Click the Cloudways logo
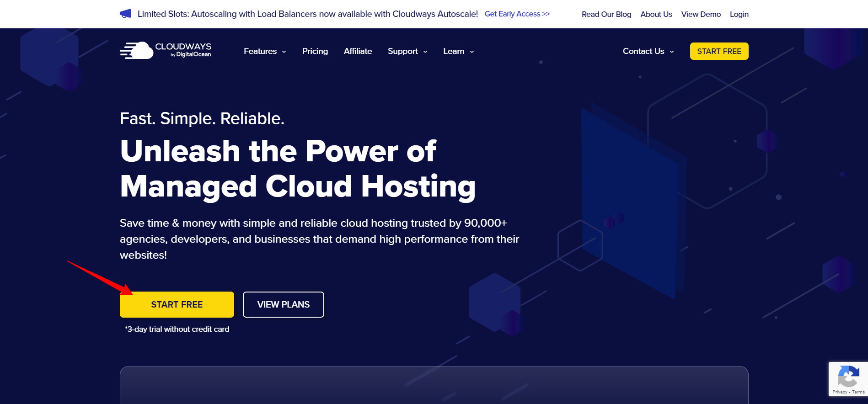The width and height of the screenshot is (868, 404). (x=166, y=50)
